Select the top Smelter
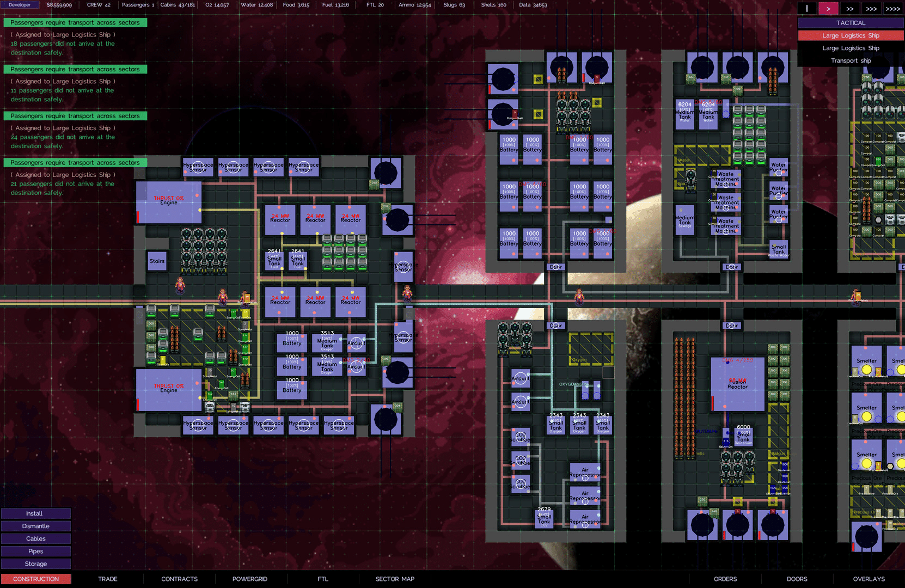The width and height of the screenshot is (905, 588). [866, 361]
